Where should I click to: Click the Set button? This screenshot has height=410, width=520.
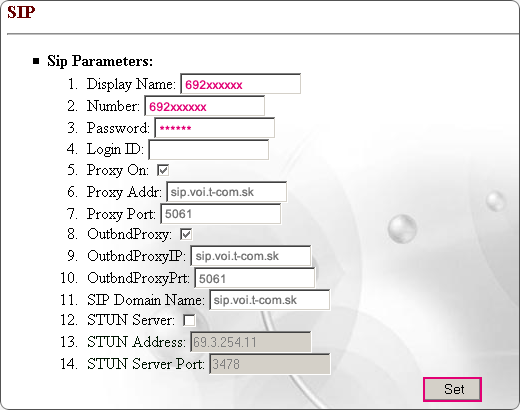(x=452, y=389)
